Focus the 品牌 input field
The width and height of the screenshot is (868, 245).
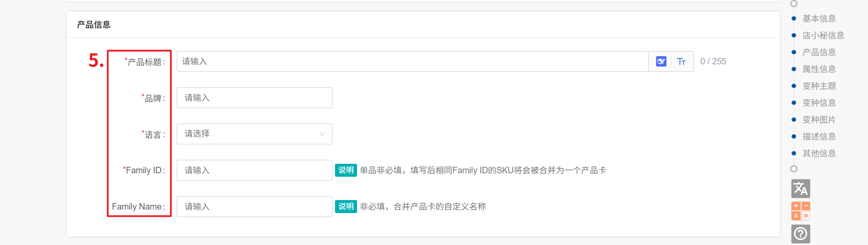254,98
